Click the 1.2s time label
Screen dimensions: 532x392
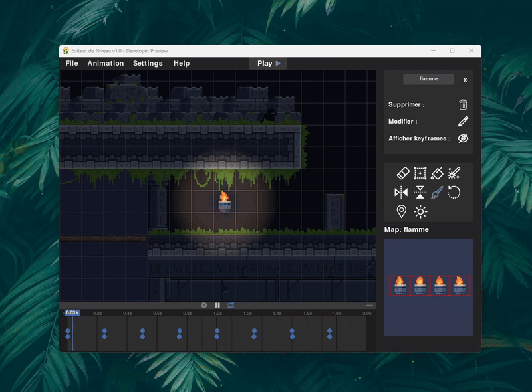247,314
